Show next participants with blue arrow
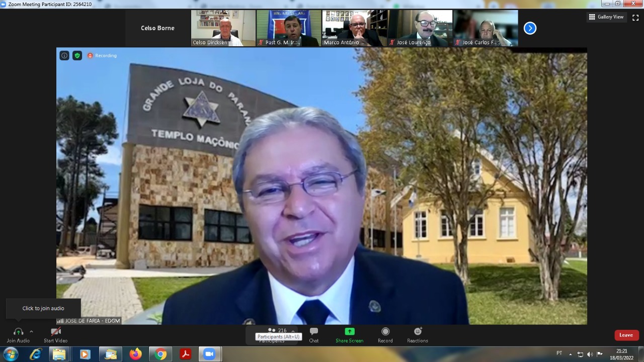 pyautogui.click(x=530, y=28)
